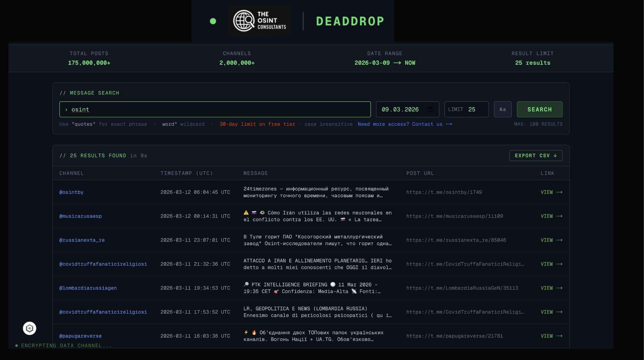Click the green status dot in header
Screen dimensions: 644x360
point(213,21)
